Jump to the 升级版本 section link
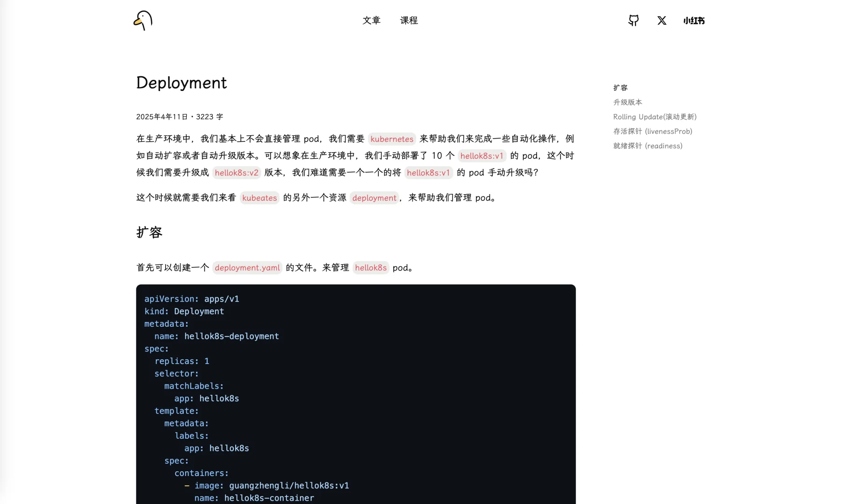Viewport: 852px width, 504px height. 627,102
